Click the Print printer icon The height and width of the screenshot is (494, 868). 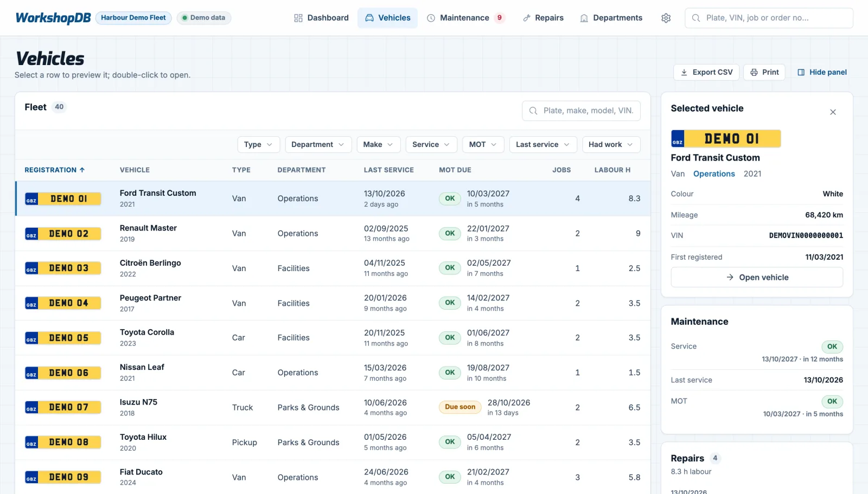[754, 72]
